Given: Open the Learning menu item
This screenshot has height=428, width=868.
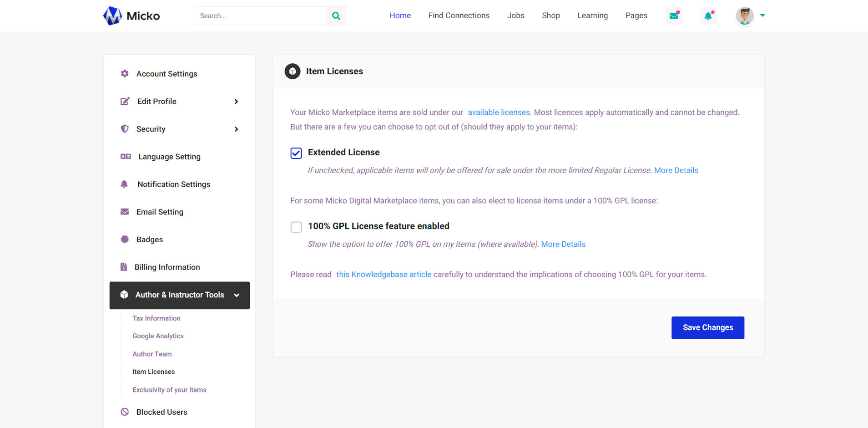Looking at the screenshot, I should (592, 15).
